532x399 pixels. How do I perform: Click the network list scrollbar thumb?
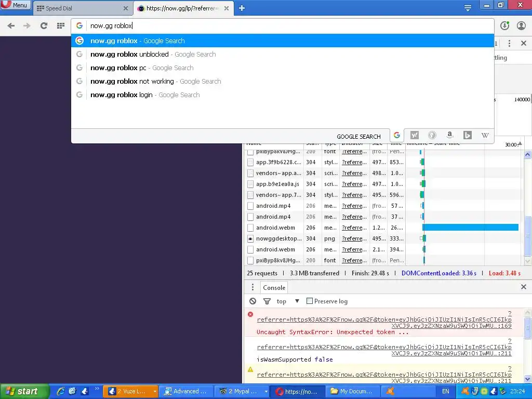(528, 236)
